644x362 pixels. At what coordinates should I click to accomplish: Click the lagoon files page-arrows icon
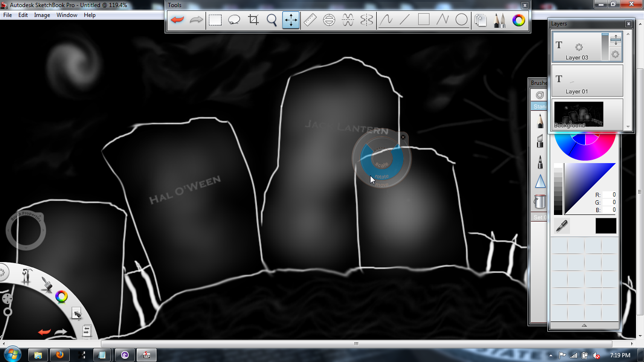click(x=86, y=331)
